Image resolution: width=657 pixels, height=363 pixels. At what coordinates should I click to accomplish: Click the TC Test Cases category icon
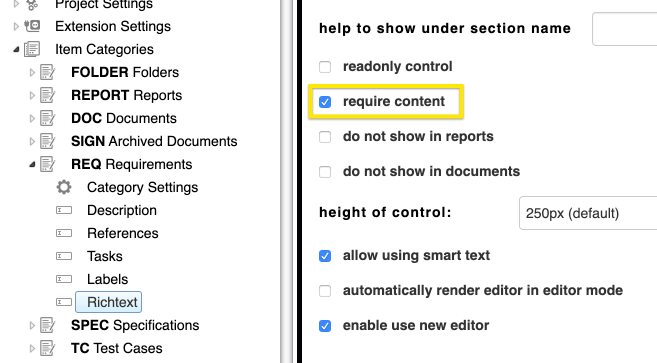(x=48, y=348)
